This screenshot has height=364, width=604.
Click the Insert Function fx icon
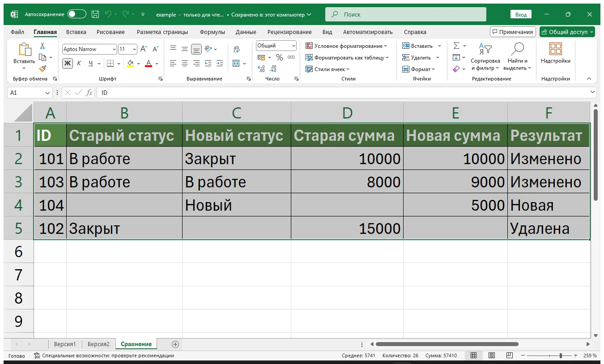tap(89, 93)
